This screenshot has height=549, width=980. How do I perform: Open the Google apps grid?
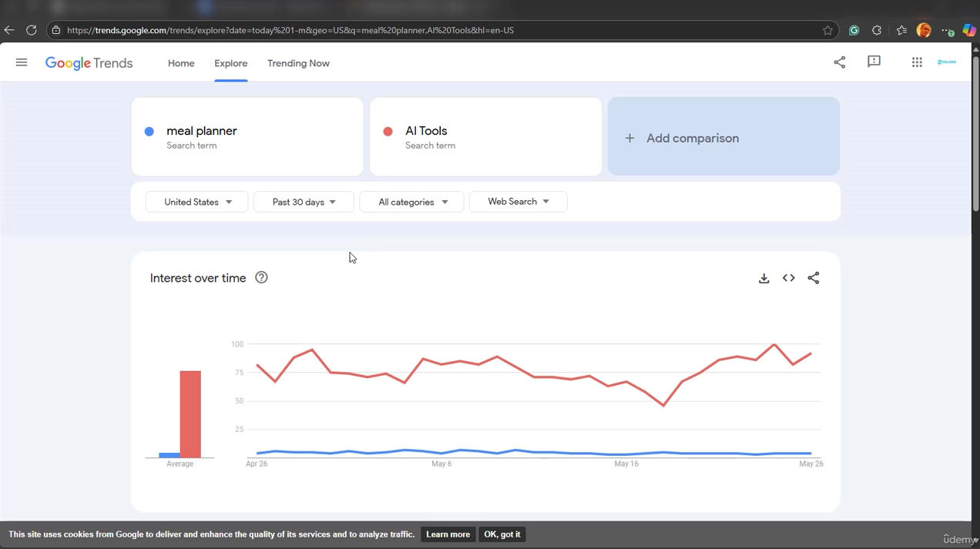click(x=917, y=62)
